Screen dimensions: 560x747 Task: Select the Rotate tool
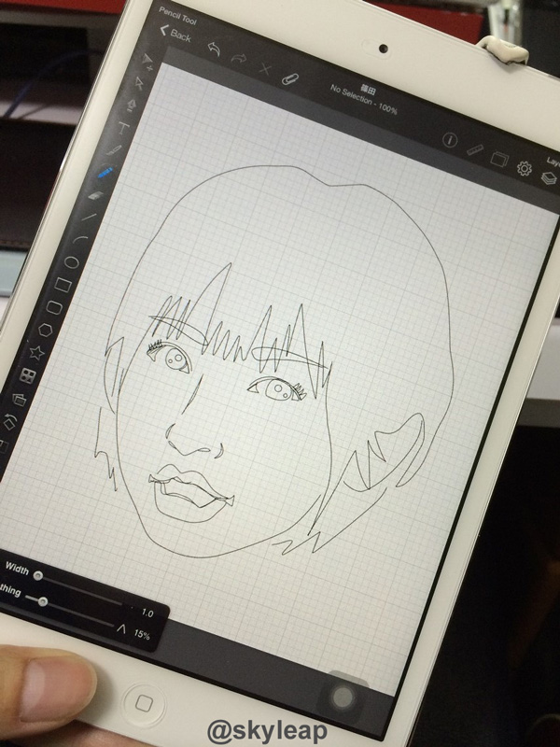pos(10,421)
